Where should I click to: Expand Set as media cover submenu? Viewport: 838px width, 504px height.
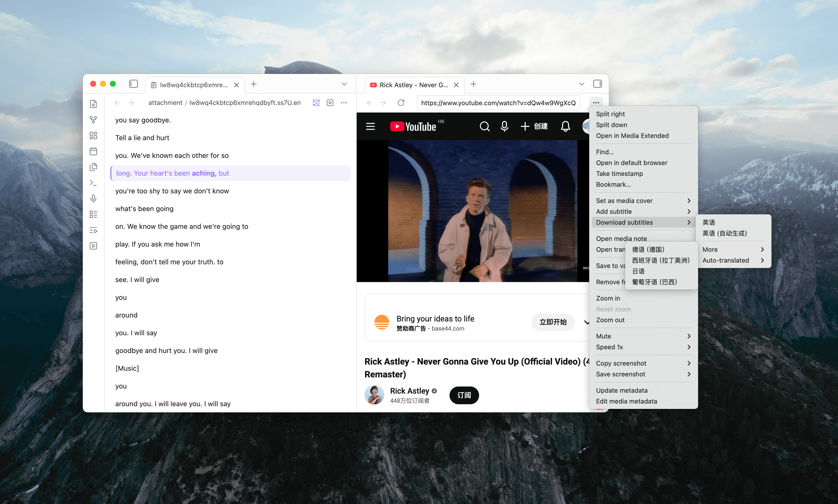(x=643, y=201)
